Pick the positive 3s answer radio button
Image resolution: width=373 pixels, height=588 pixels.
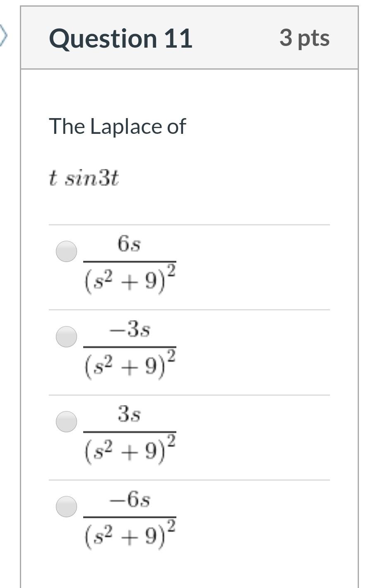66,421
